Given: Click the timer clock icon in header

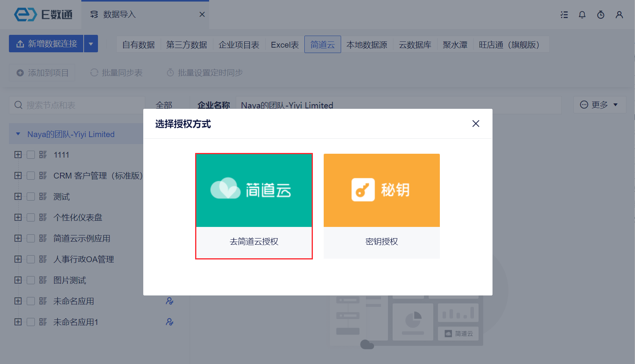Looking at the screenshot, I should click(601, 15).
